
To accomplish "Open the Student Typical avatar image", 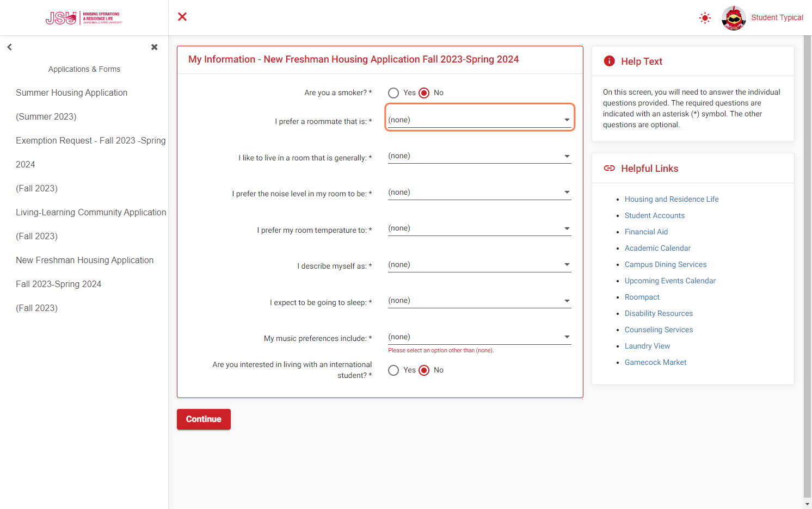I will (734, 18).
